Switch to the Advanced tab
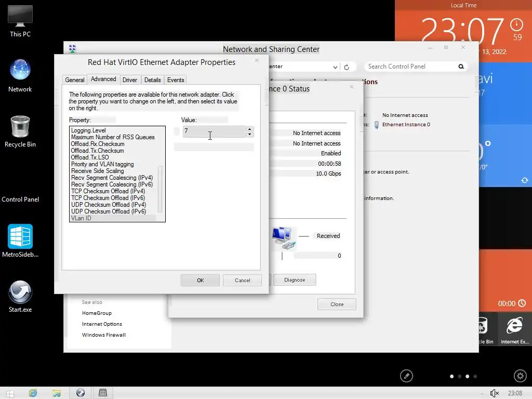Viewport: 532px width, 399px height. [x=103, y=79]
